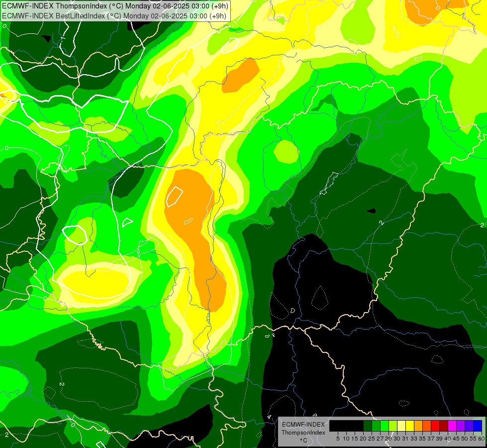Viewport: 487px width, 448px height.
Task: Pick the yellow 31–33 legend swatch
Action: coord(410,426)
